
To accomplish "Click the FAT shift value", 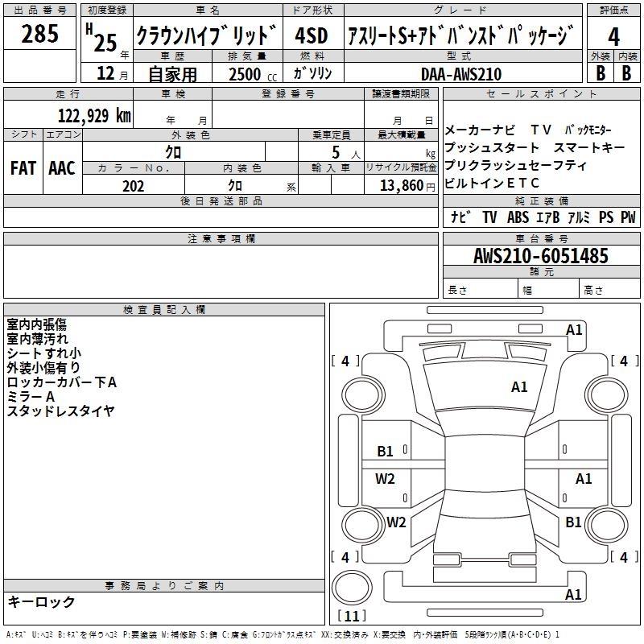I will pyautogui.click(x=23, y=168).
